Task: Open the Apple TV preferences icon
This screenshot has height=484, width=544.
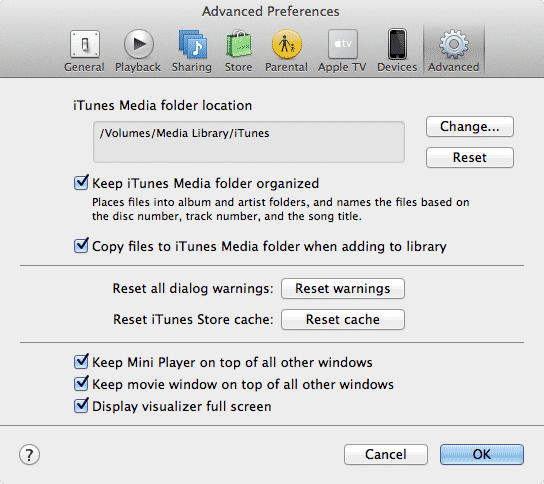Action: click(x=343, y=44)
